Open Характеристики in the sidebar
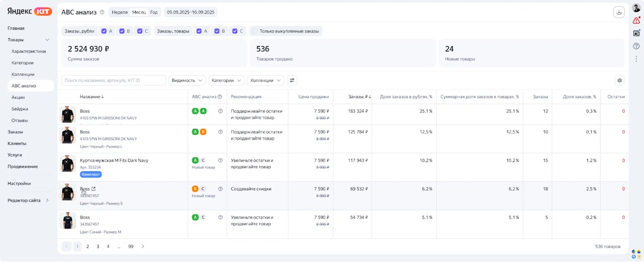The width and height of the screenshot is (644, 262). (x=28, y=52)
